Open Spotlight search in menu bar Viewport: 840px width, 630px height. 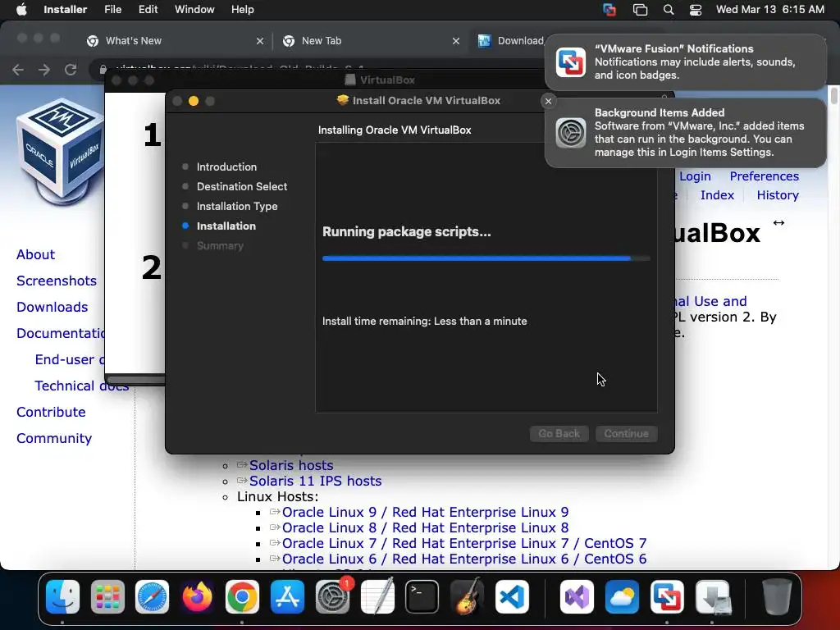(x=668, y=10)
